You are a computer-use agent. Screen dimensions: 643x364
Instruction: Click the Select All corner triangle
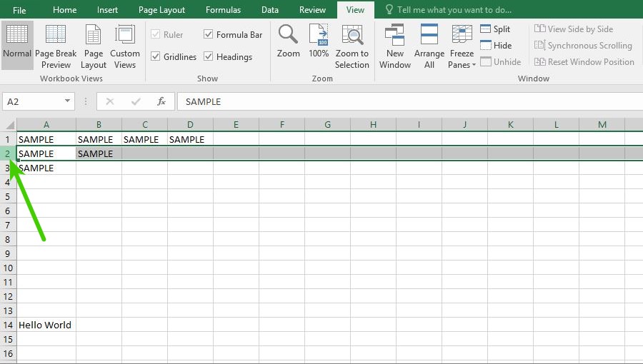click(x=9, y=124)
